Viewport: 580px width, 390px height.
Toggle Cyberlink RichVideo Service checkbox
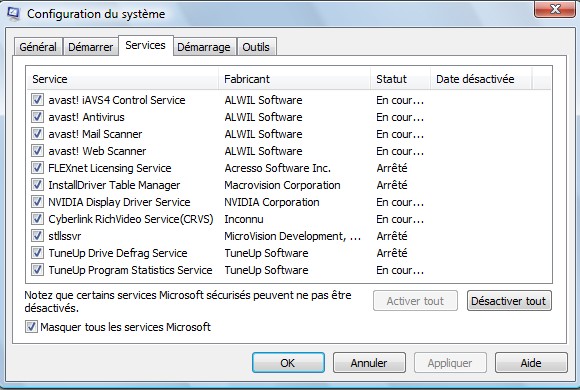(x=37, y=219)
